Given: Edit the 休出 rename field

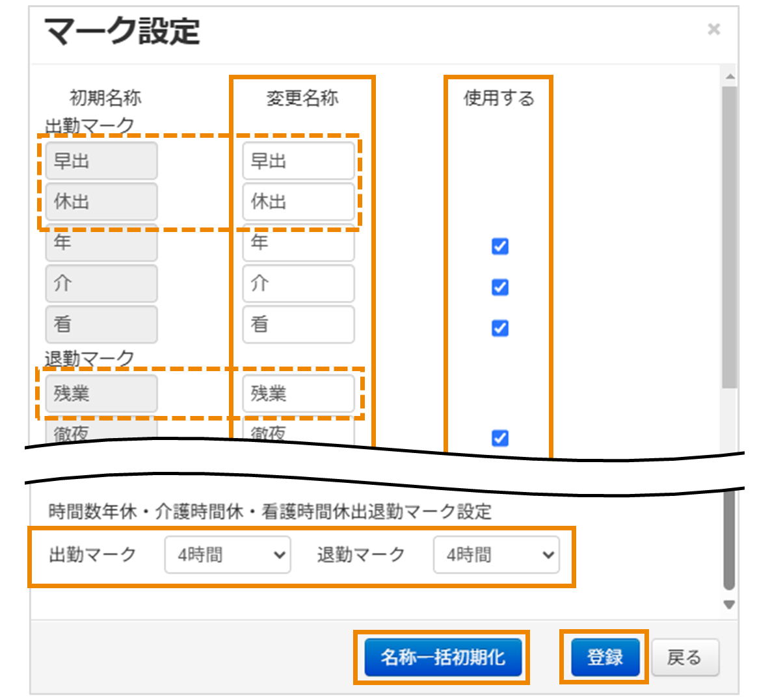Looking at the screenshot, I should [x=298, y=201].
